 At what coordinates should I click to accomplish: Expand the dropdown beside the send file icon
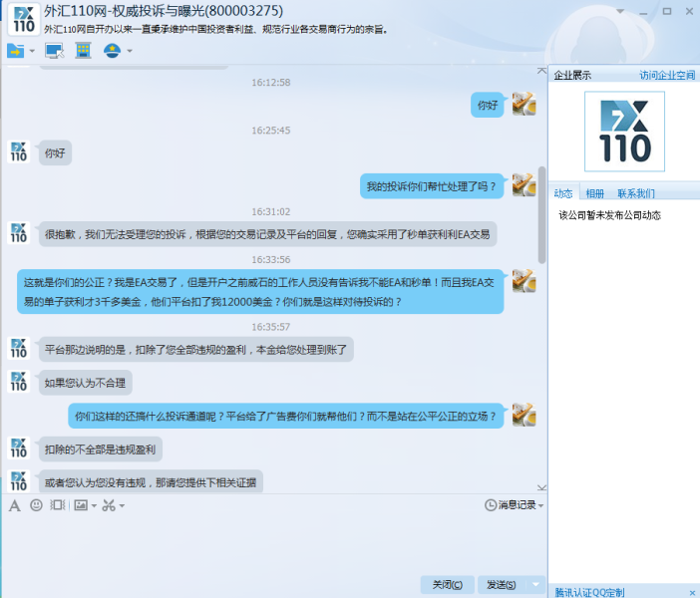(32, 52)
